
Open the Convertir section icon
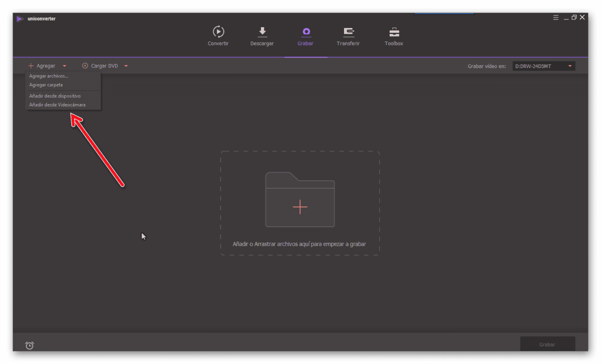coord(218,32)
